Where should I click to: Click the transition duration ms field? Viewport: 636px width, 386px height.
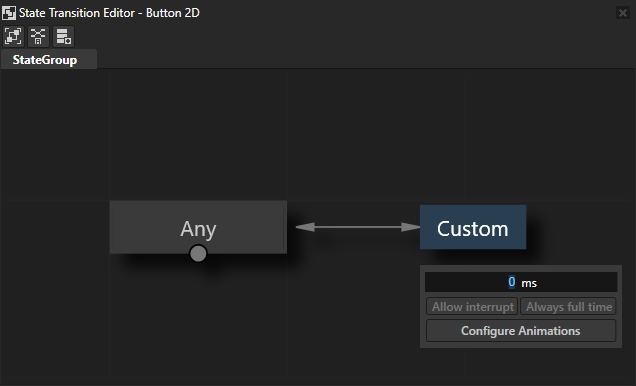pos(521,282)
